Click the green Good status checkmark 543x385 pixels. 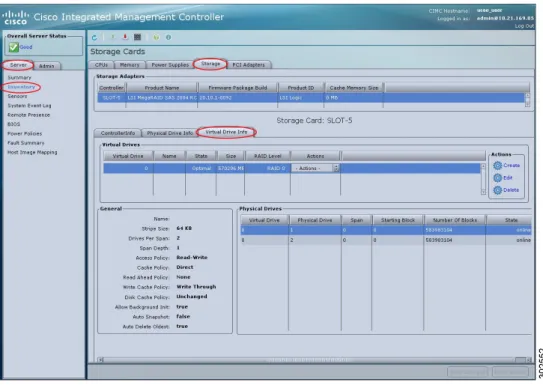pyautogui.click(x=14, y=47)
